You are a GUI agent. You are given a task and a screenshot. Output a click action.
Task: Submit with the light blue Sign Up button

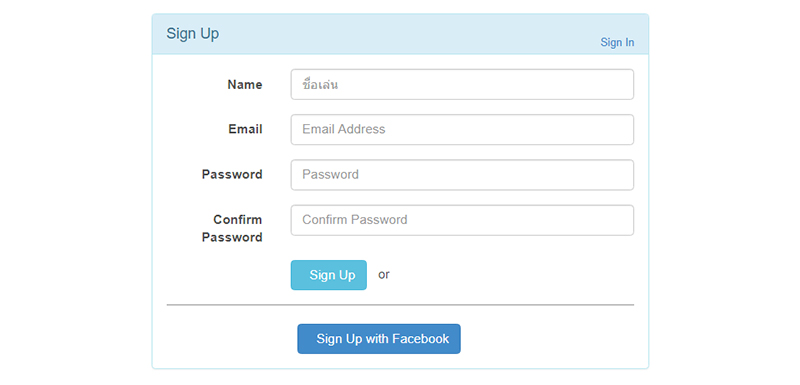point(329,275)
